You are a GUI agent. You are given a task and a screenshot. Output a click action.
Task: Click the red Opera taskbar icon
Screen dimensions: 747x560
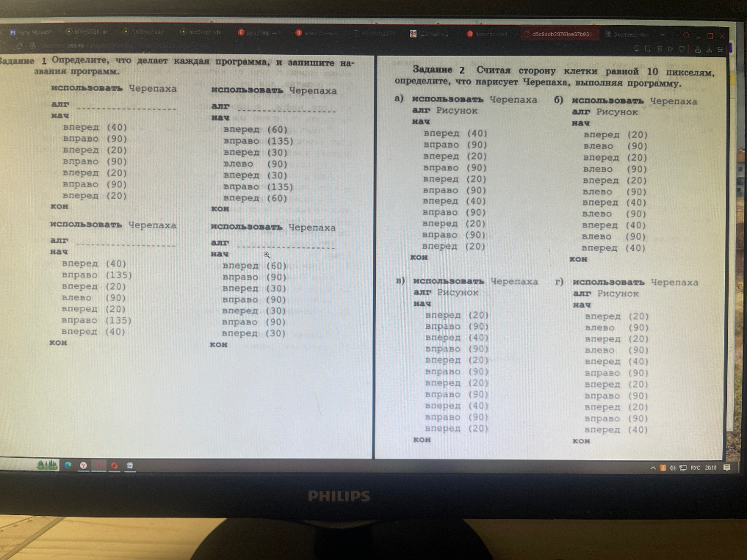(115, 465)
